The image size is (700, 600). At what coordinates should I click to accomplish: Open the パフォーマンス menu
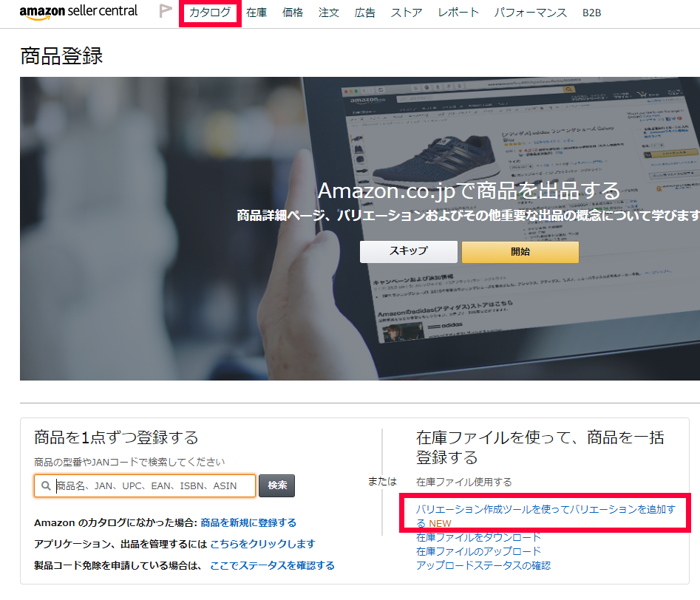[531, 13]
